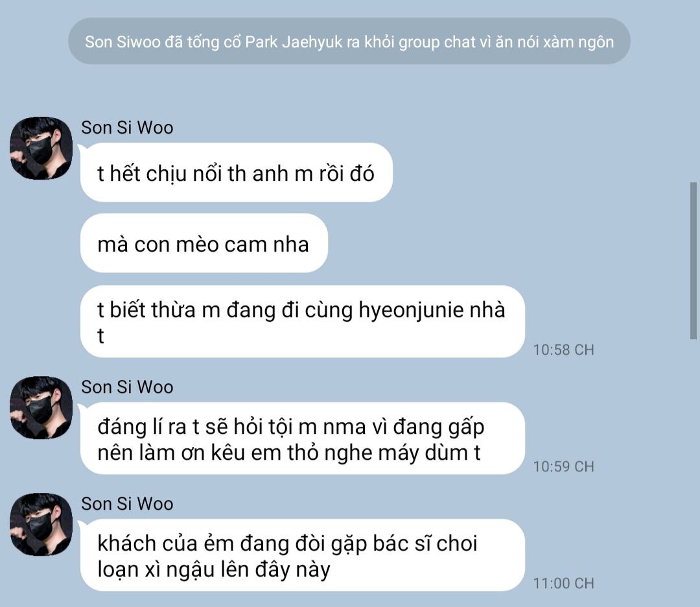
Task: Open sender name above 'khách của ẻm' message
Action: pos(127,504)
